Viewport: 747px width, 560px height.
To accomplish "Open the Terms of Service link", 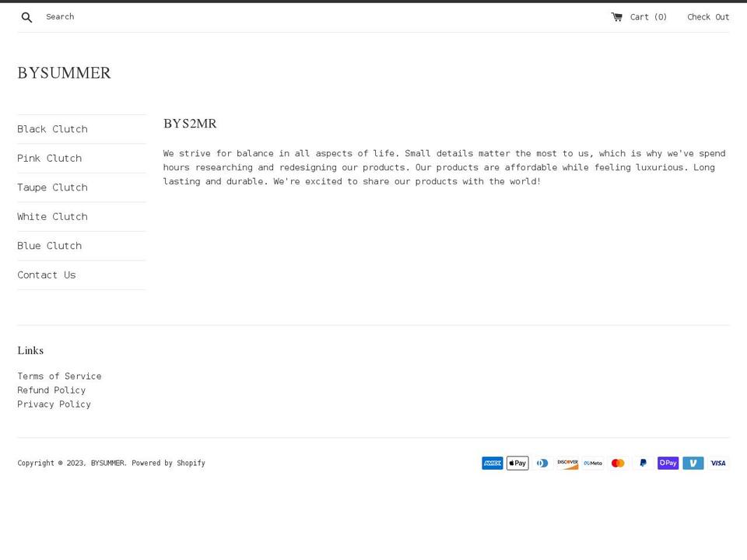I will pyautogui.click(x=60, y=376).
